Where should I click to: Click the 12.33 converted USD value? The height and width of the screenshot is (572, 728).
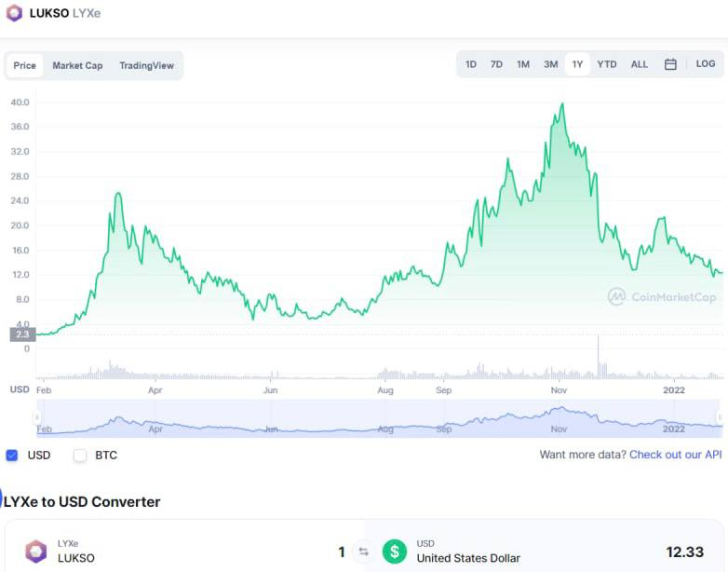[x=685, y=552]
